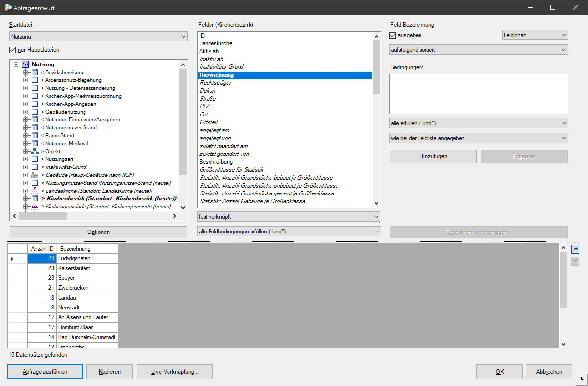Click the Kopieren button

(x=109, y=372)
